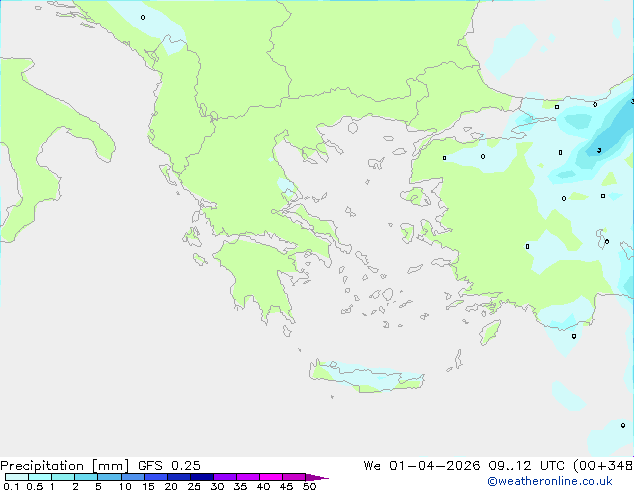634x490 pixels.
Task: Select the 40–45 mm bright magenta swatch
Action: point(271,477)
